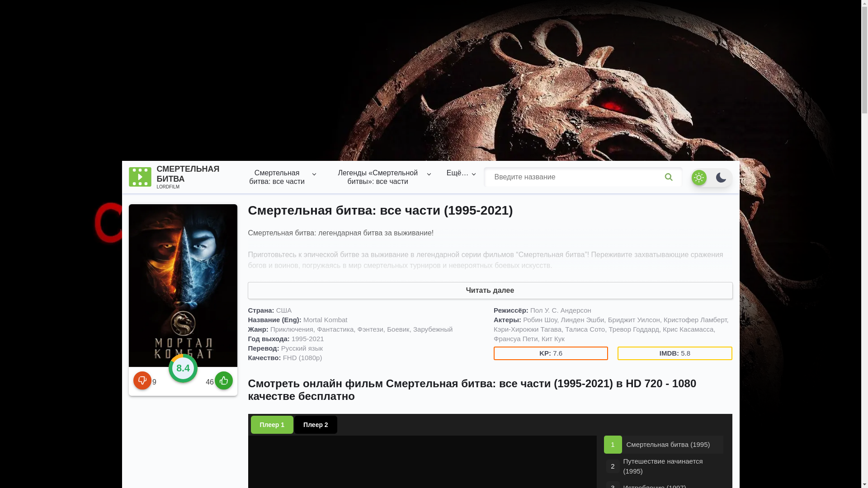The height and width of the screenshot is (488, 868).
Task: Open 'Смертельная битва: все части' menu item
Action: tap(277, 177)
